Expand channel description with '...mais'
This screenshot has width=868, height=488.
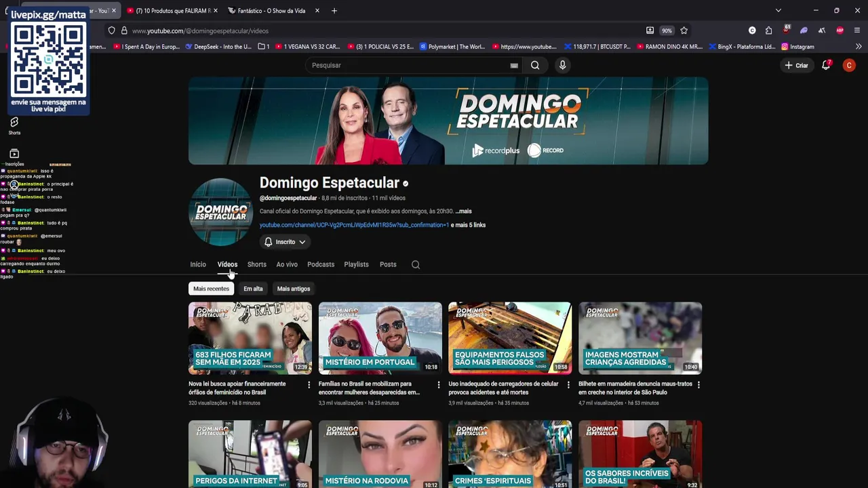[x=463, y=211]
